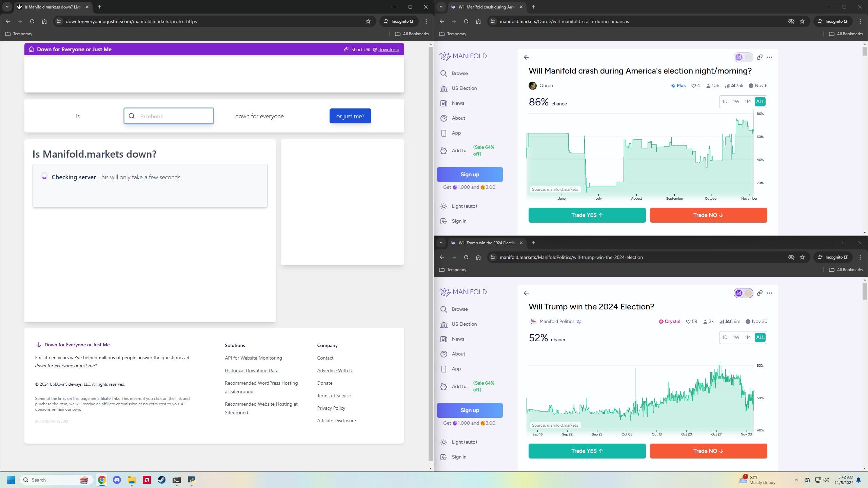This screenshot has height=488, width=868.
Task: Select 1M range on crash market chart
Action: click(x=748, y=101)
